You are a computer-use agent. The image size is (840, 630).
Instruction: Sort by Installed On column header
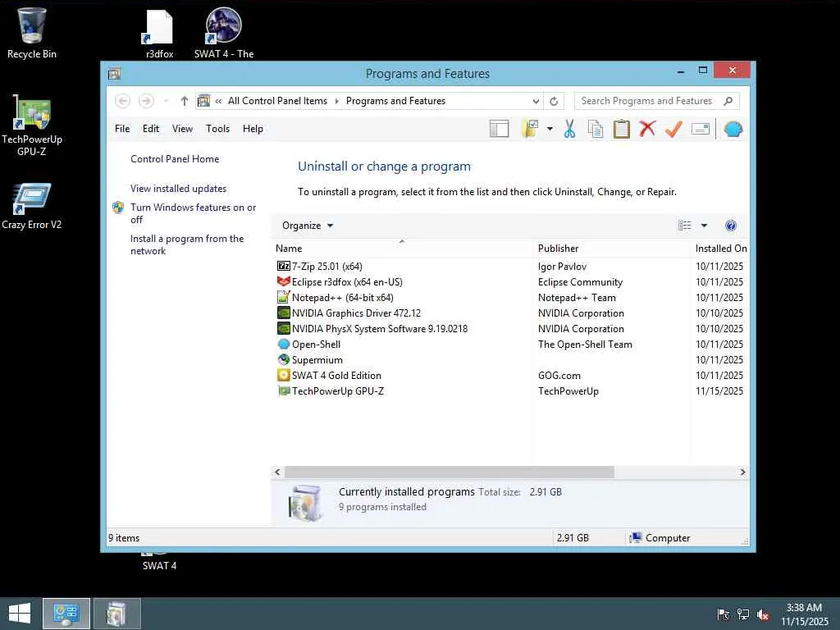coord(720,248)
